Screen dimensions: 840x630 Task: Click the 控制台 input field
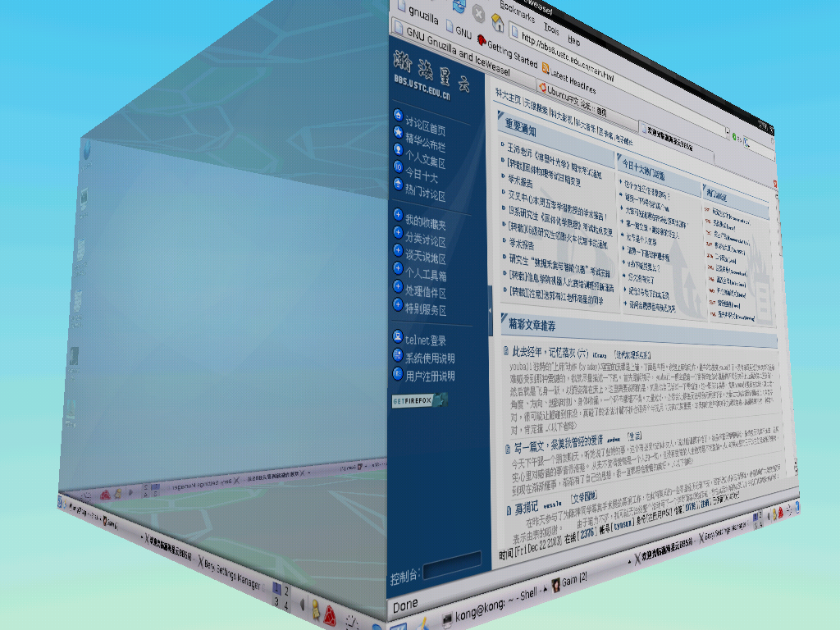452,565
